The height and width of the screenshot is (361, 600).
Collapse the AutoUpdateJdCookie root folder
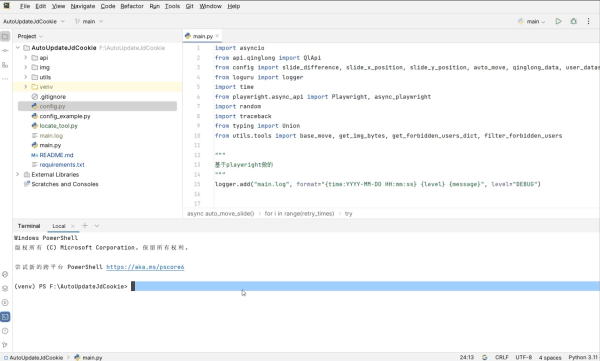point(18,48)
